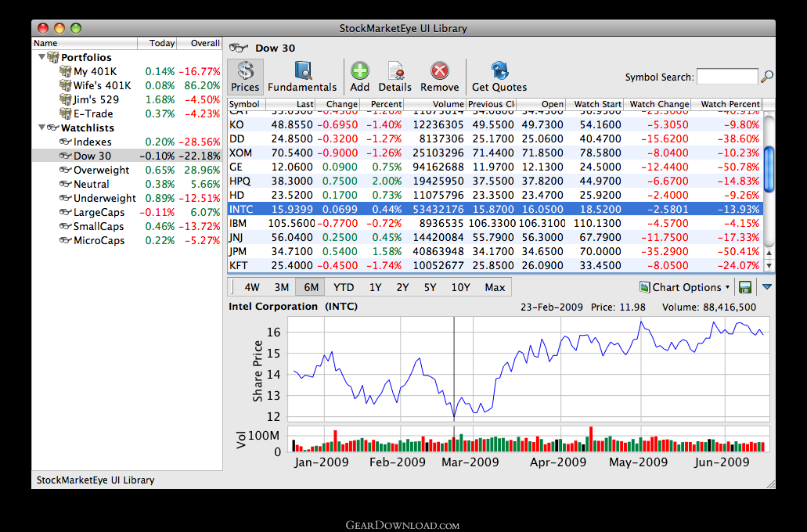Collapse the Watchlists tree group
This screenshot has width=807, height=532.
[x=41, y=127]
